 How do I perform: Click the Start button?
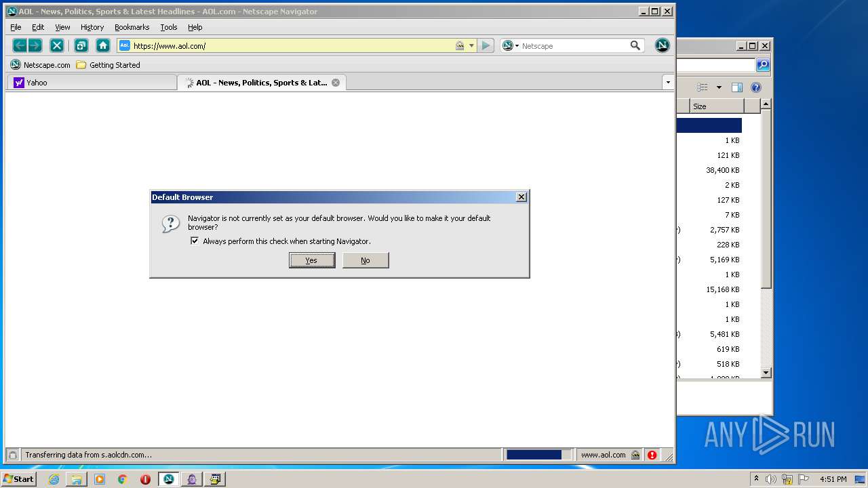[x=19, y=479]
